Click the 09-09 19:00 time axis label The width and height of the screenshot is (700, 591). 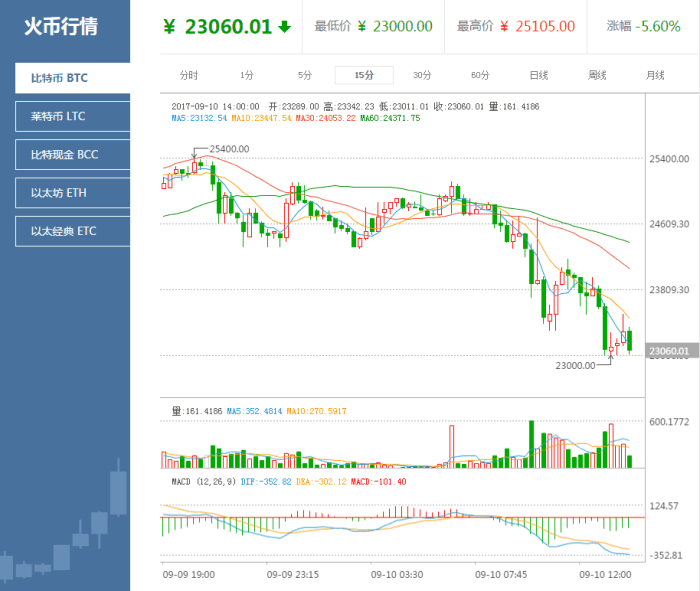coord(188,575)
